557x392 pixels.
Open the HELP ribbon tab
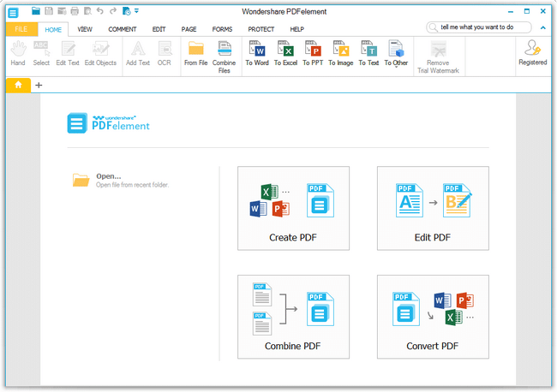coord(296,29)
